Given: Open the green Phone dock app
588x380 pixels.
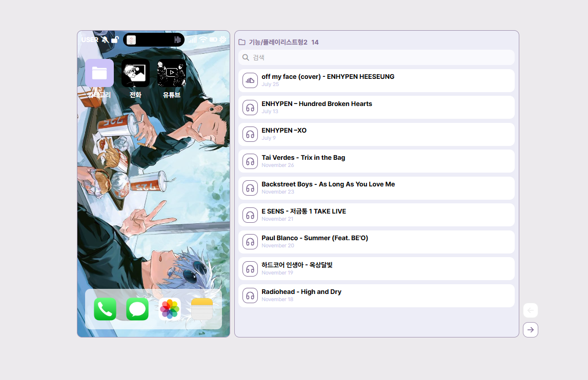Looking at the screenshot, I should point(105,309).
